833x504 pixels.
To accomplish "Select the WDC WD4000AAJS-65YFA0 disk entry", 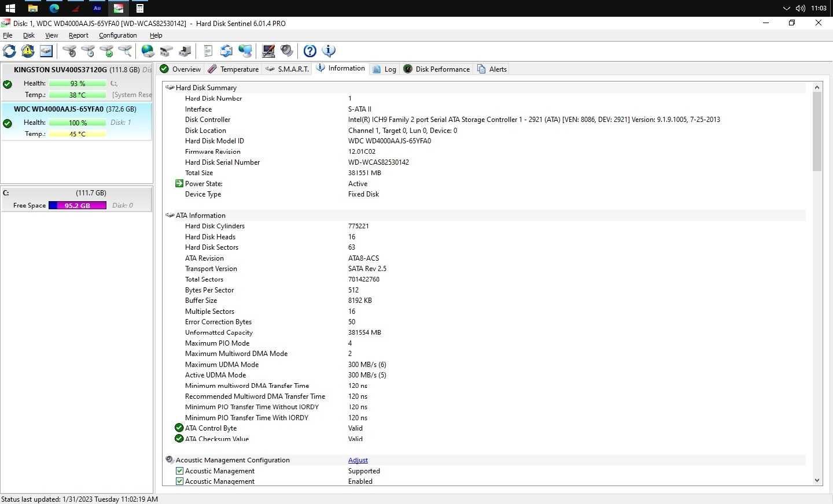I will coord(76,121).
